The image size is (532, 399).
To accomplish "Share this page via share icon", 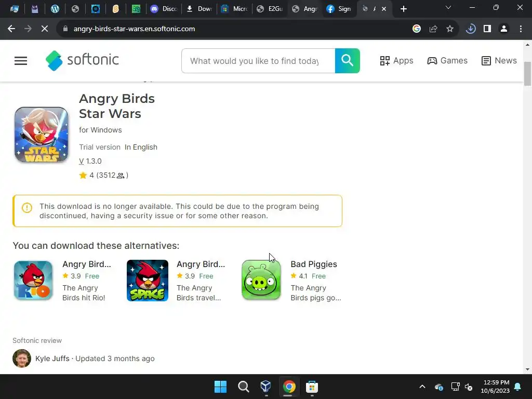I will click(433, 29).
